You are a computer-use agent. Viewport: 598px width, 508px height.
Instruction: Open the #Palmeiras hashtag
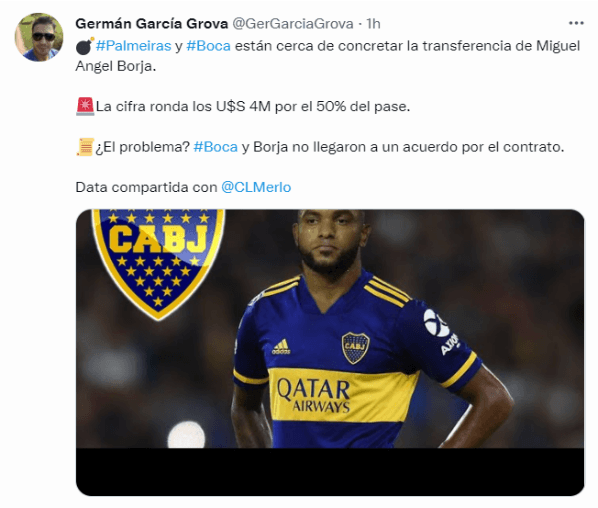133,46
